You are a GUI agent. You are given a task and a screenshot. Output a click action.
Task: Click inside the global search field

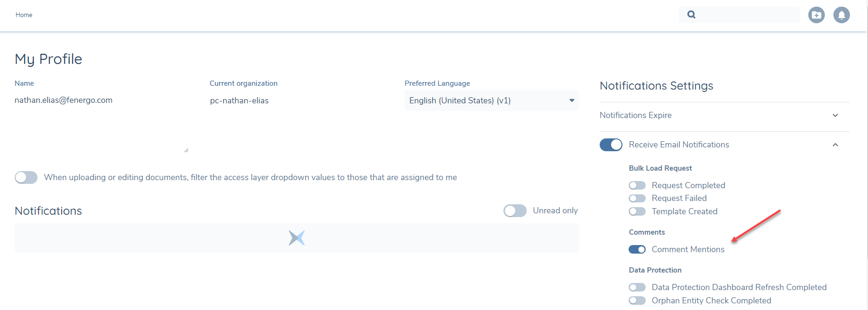click(740, 15)
